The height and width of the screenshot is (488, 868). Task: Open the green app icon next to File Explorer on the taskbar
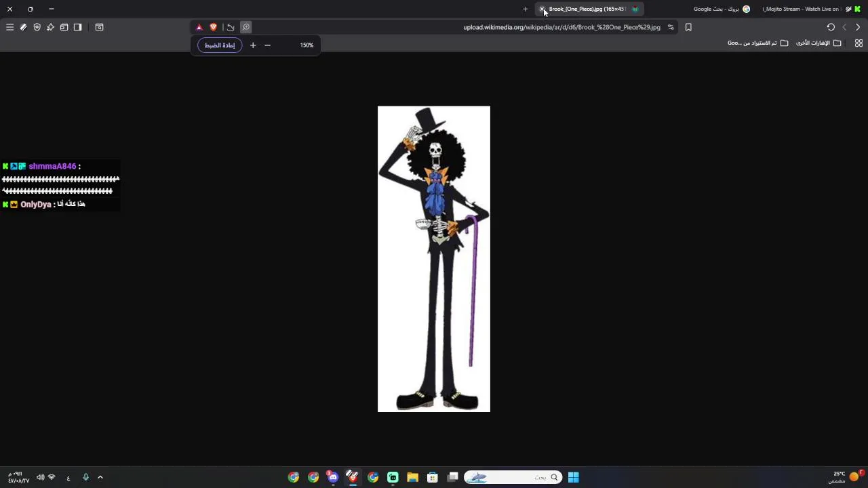(393, 477)
